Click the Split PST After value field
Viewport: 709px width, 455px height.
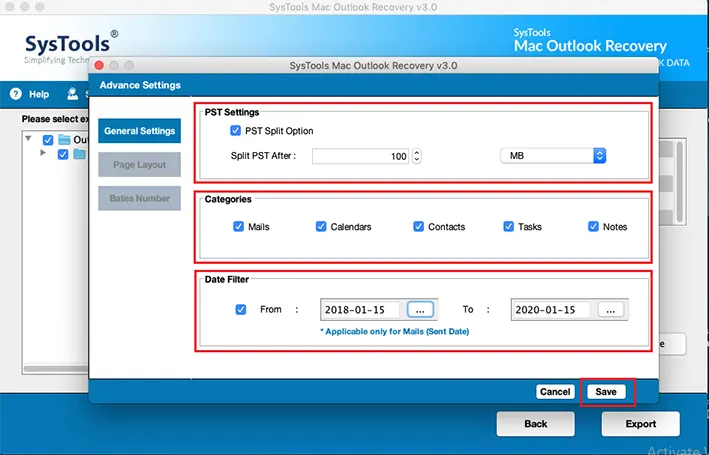click(x=360, y=156)
